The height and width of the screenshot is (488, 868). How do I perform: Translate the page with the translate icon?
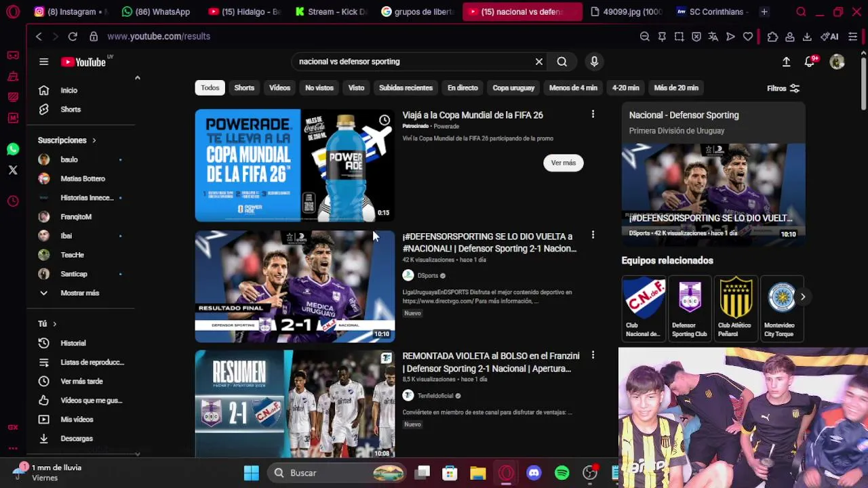(x=713, y=37)
